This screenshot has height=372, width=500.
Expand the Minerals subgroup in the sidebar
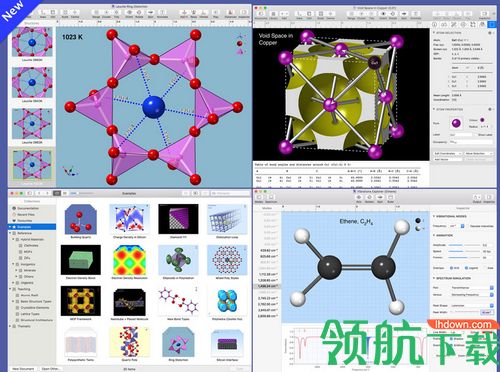[x=16, y=270]
